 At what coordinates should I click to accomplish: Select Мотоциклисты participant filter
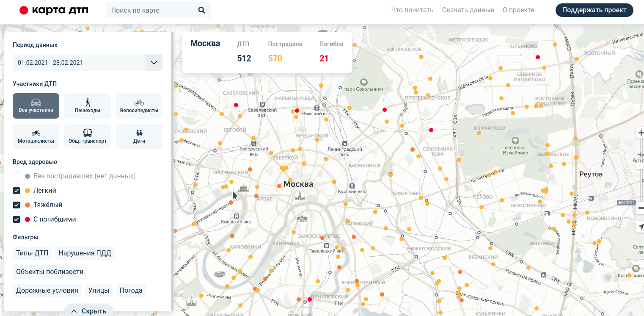(36, 136)
